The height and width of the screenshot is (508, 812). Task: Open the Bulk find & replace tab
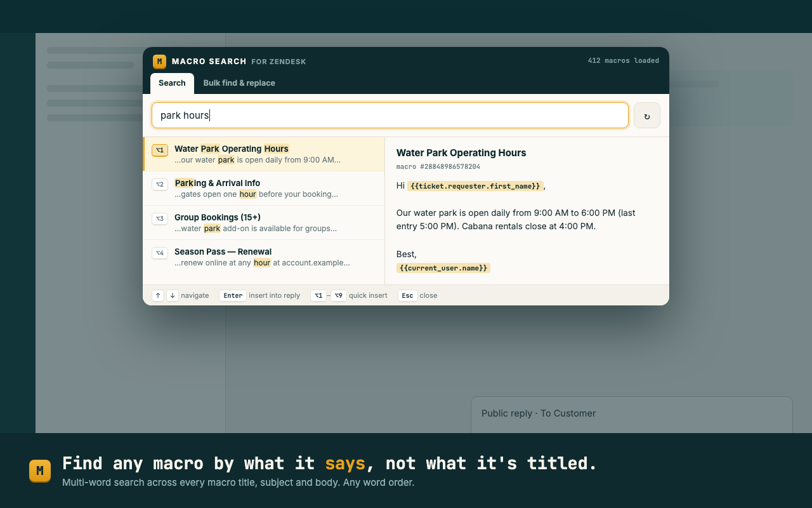pyautogui.click(x=239, y=83)
